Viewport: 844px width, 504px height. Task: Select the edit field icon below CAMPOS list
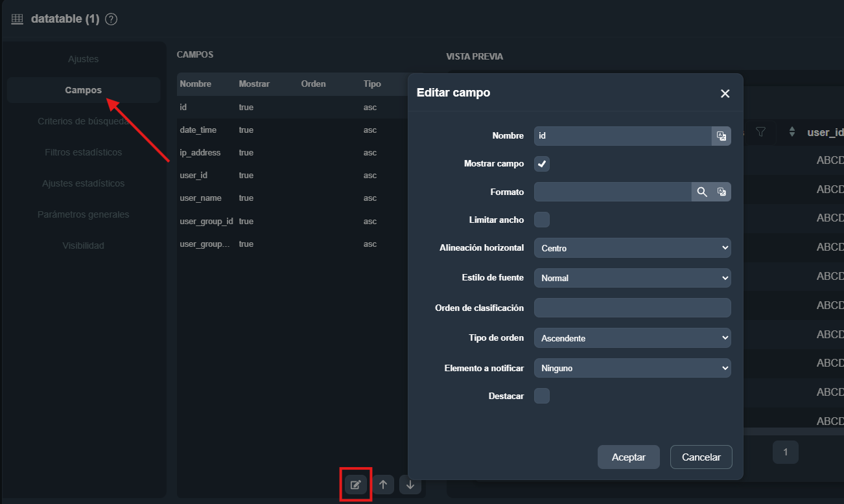[x=355, y=484]
